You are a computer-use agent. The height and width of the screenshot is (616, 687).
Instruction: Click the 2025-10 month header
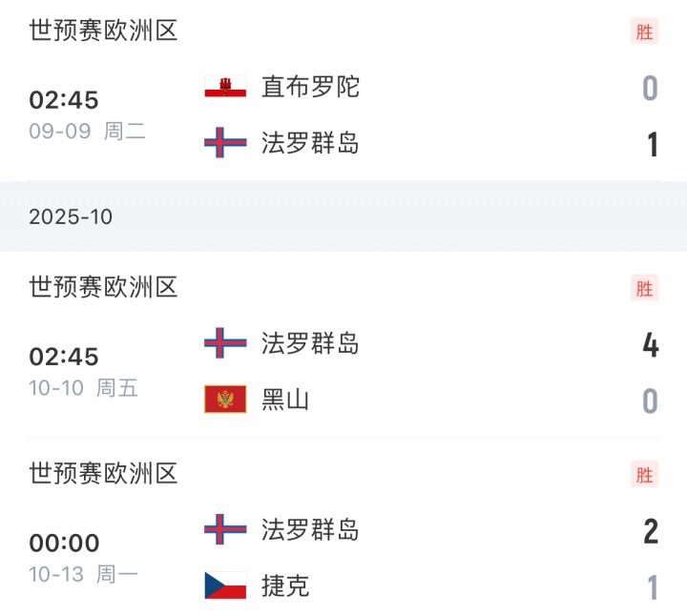point(71,216)
